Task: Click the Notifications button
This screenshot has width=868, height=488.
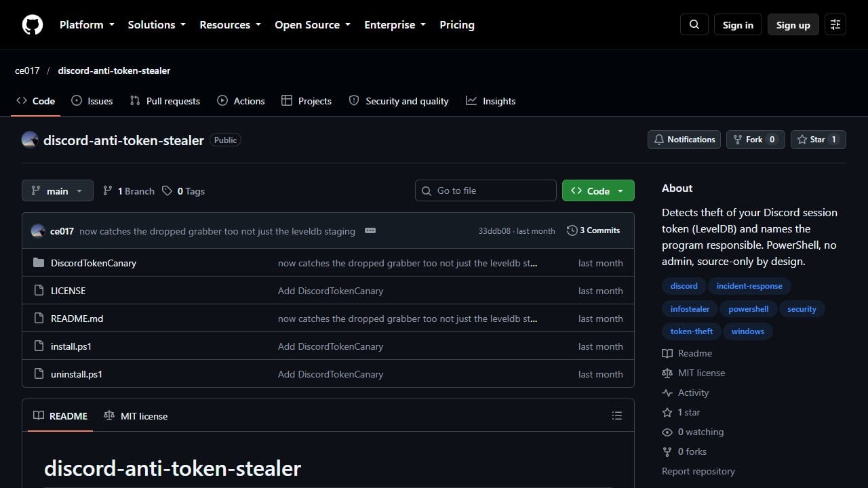Action: pyautogui.click(x=684, y=140)
